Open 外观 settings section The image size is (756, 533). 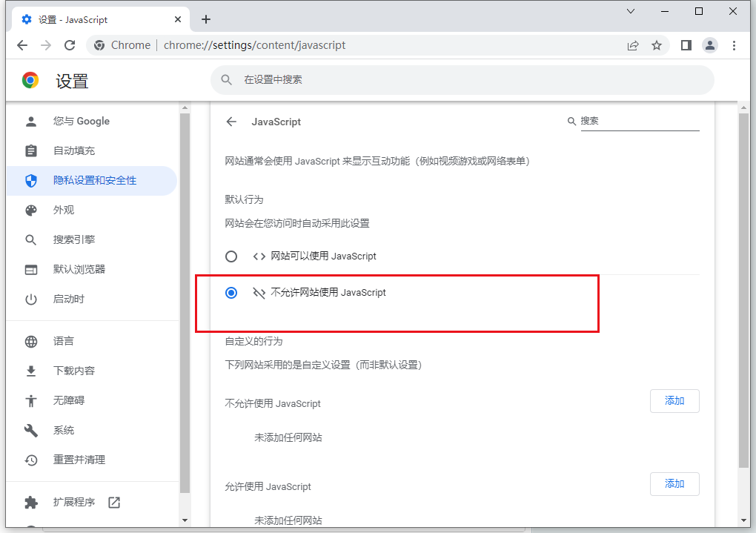tap(92, 211)
